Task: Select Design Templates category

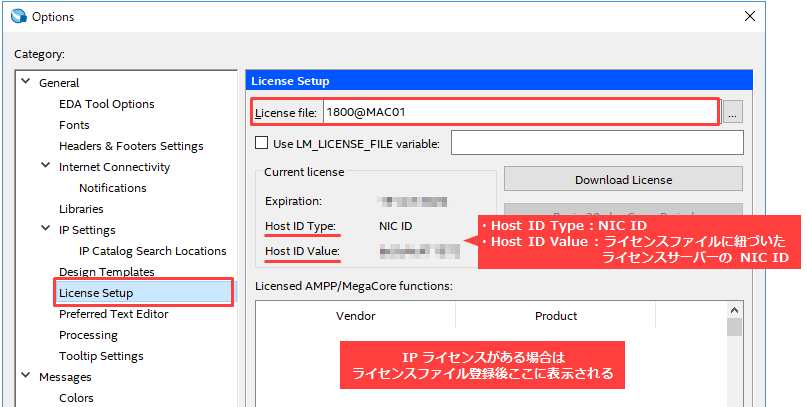Action: (x=107, y=272)
